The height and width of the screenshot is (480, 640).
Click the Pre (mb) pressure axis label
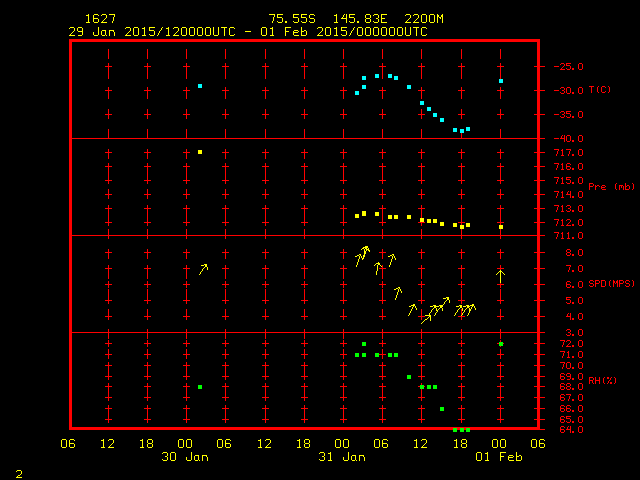click(611, 187)
